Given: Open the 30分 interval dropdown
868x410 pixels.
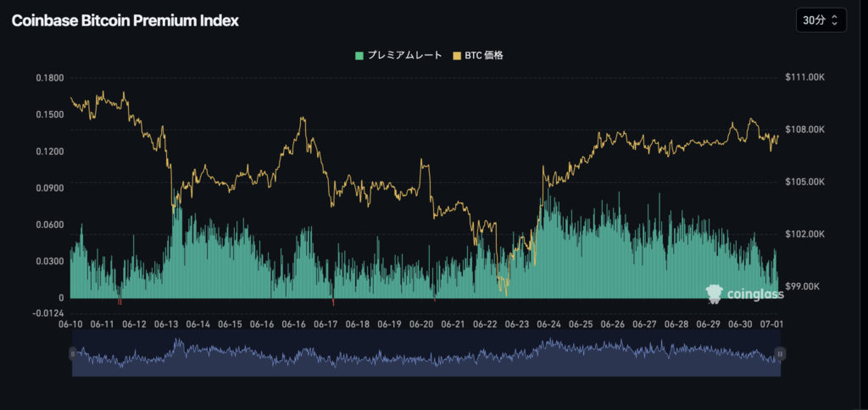Looking at the screenshot, I should tap(821, 20).
